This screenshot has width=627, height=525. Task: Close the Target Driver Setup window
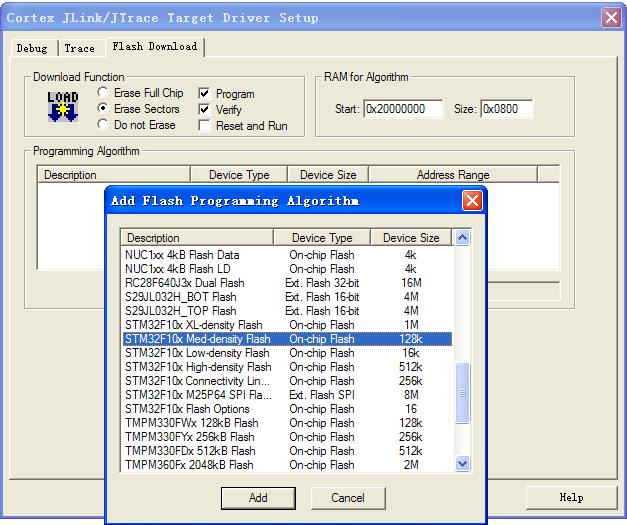611,18
